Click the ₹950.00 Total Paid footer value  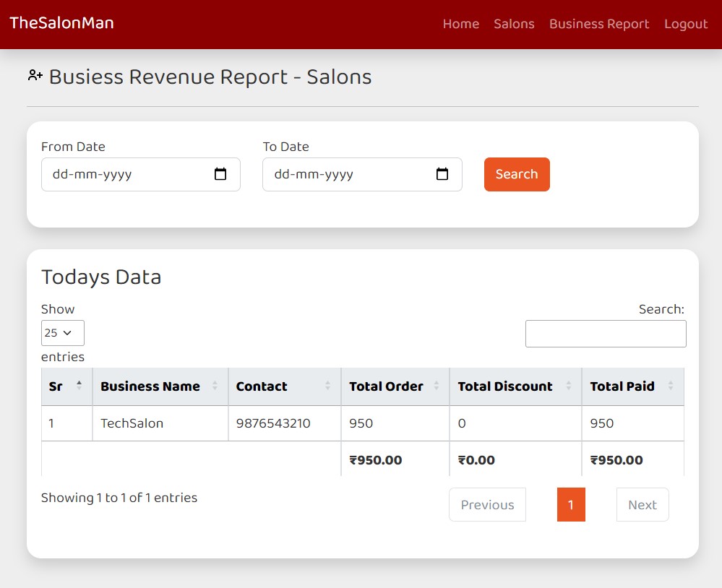coord(616,460)
